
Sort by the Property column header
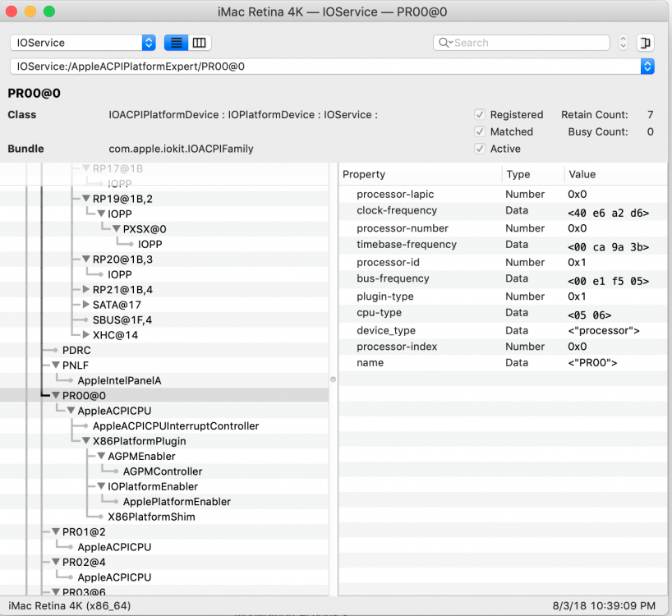click(420, 174)
